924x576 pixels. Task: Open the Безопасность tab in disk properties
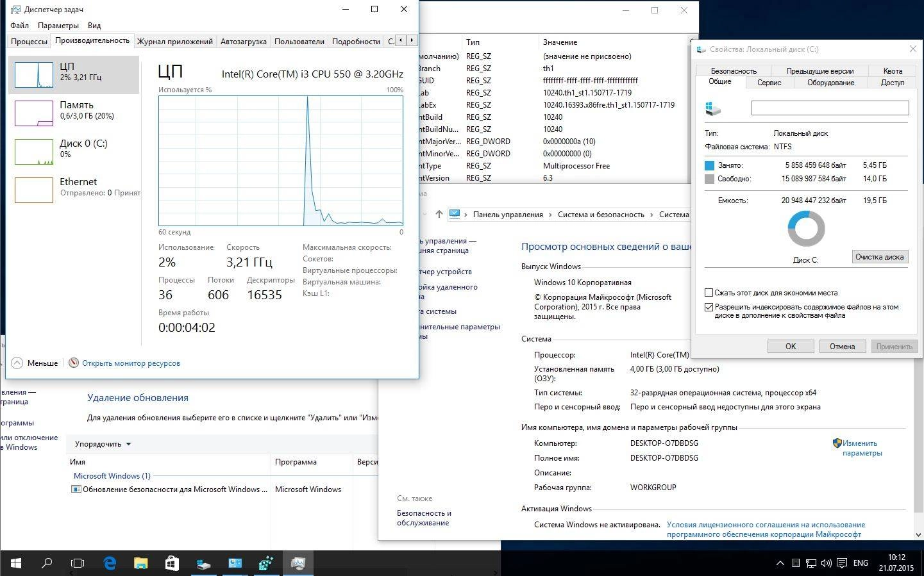click(734, 71)
